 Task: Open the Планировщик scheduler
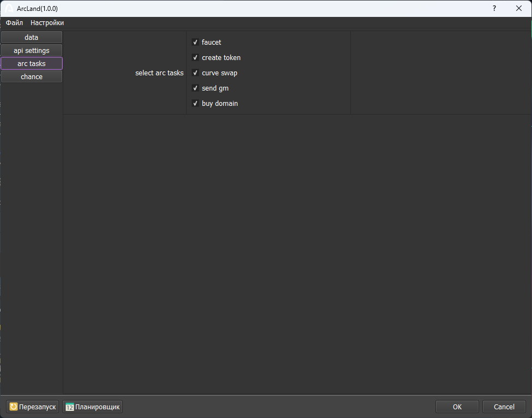[x=92, y=407]
